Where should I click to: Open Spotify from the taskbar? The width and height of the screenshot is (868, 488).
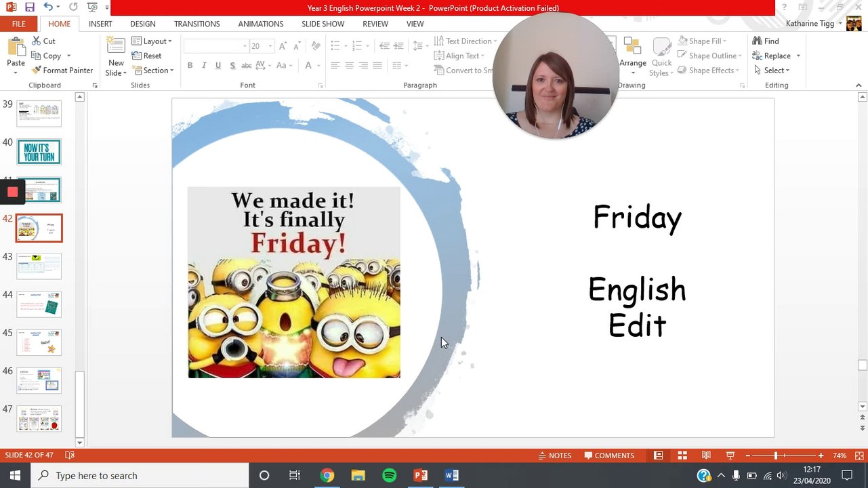[x=389, y=475]
